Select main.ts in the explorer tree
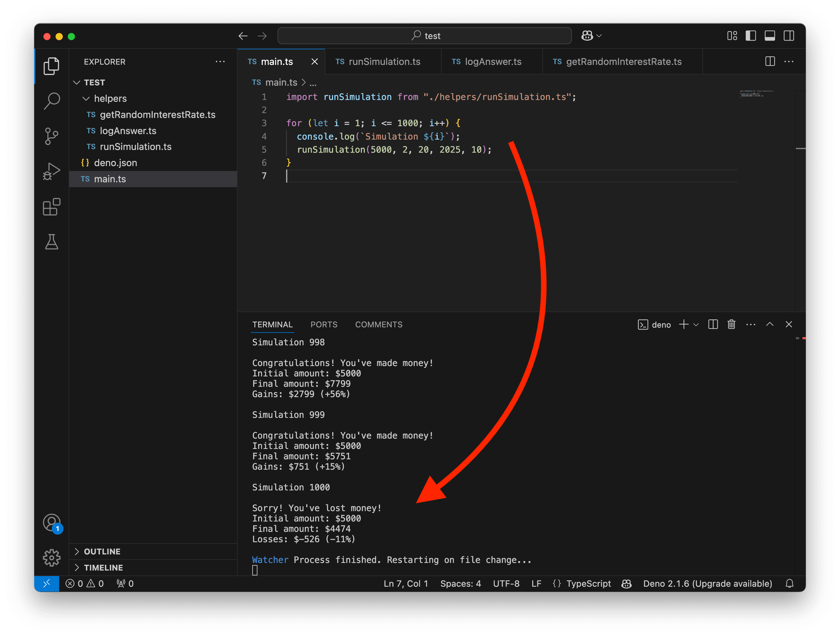 (x=153, y=179)
